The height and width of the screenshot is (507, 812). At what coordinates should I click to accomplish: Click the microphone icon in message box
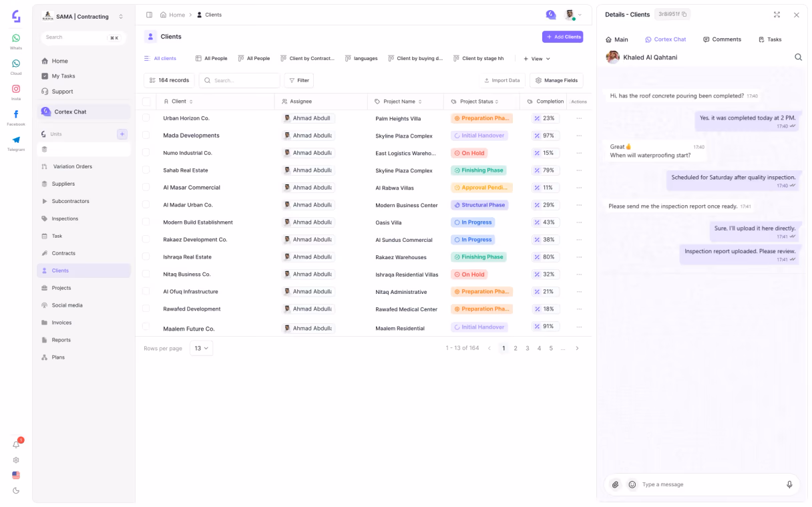pyautogui.click(x=789, y=484)
